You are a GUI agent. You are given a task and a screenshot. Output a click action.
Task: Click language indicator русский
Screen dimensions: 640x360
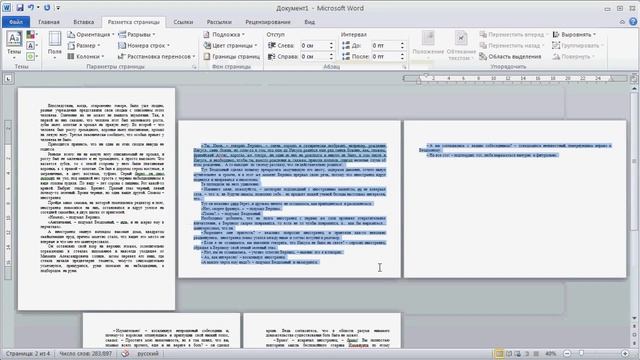(148, 353)
